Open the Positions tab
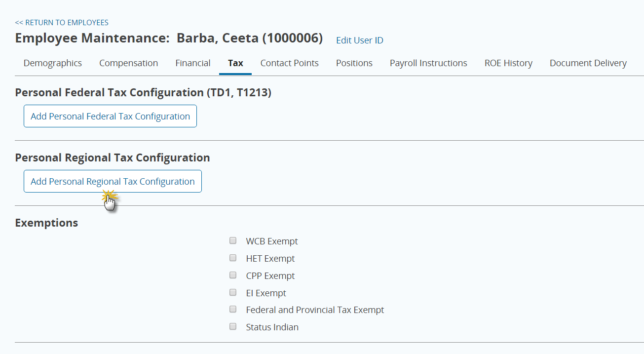Image resolution: width=644 pixels, height=354 pixels. (x=354, y=63)
